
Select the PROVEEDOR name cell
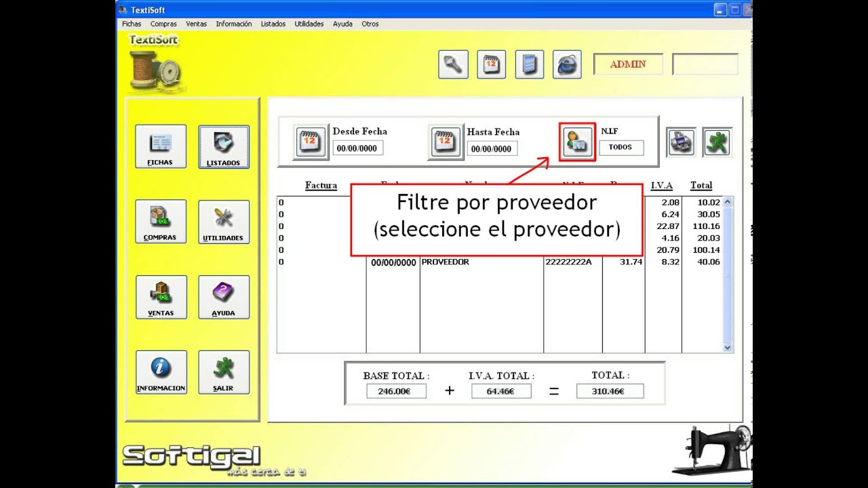[445, 262]
